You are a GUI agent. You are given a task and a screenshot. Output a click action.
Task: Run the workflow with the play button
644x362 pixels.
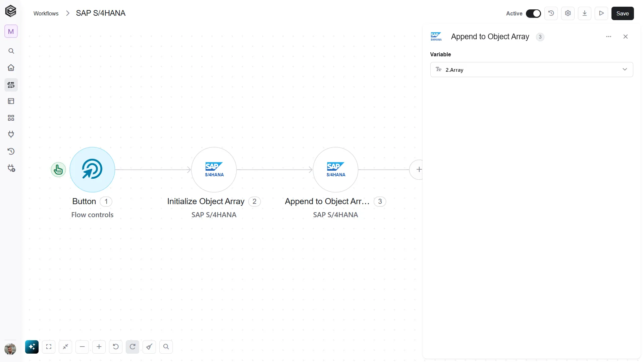click(601, 13)
